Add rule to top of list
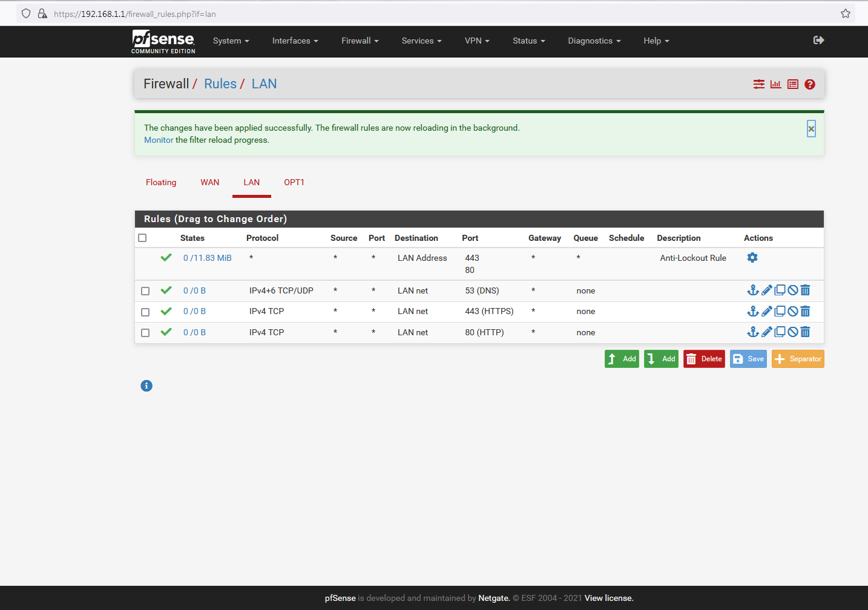 pyautogui.click(x=622, y=359)
